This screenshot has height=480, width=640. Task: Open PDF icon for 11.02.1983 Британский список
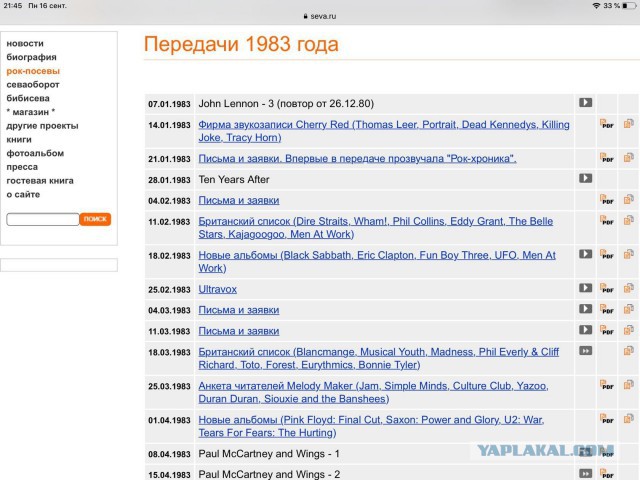click(607, 221)
